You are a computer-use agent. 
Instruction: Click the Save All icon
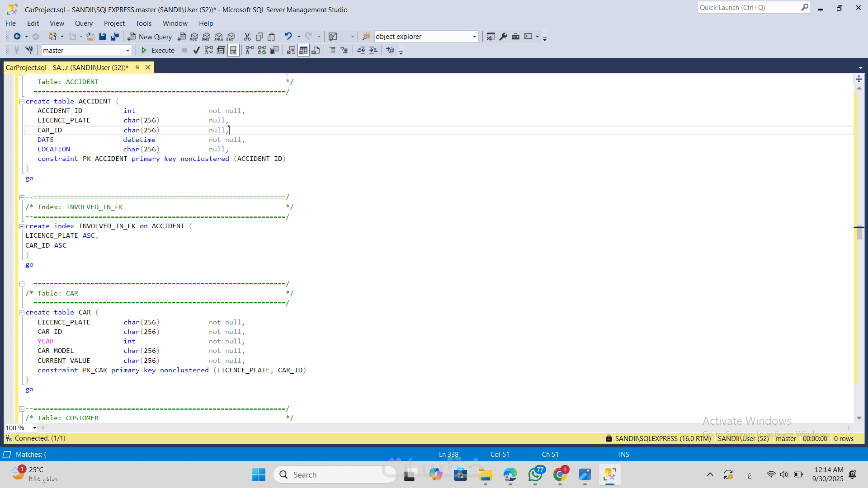click(x=115, y=37)
